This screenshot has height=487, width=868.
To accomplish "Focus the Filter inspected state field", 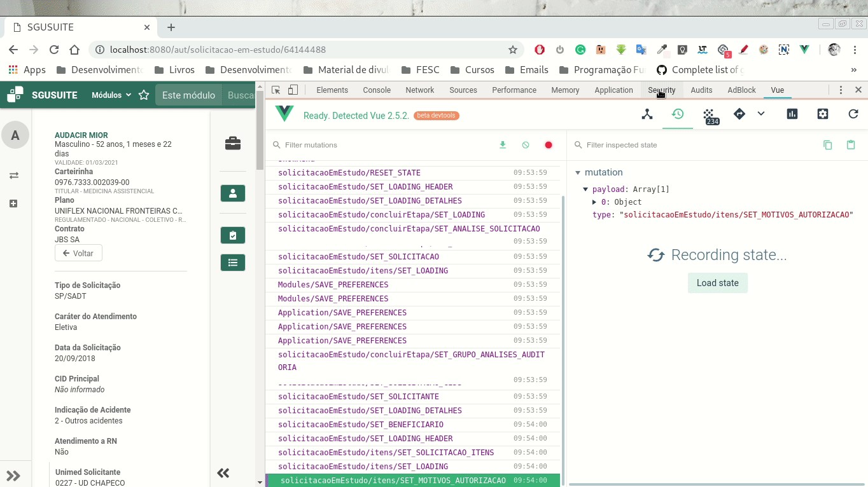I will coord(694,145).
